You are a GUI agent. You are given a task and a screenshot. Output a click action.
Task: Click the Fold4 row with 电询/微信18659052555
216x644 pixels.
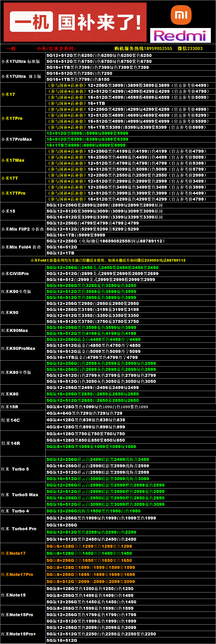(130, 241)
